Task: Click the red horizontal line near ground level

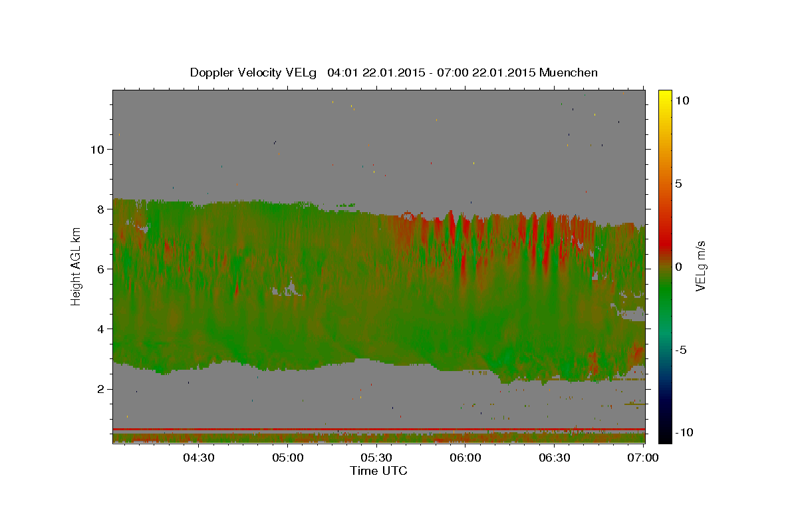Action: click(x=378, y=430)
